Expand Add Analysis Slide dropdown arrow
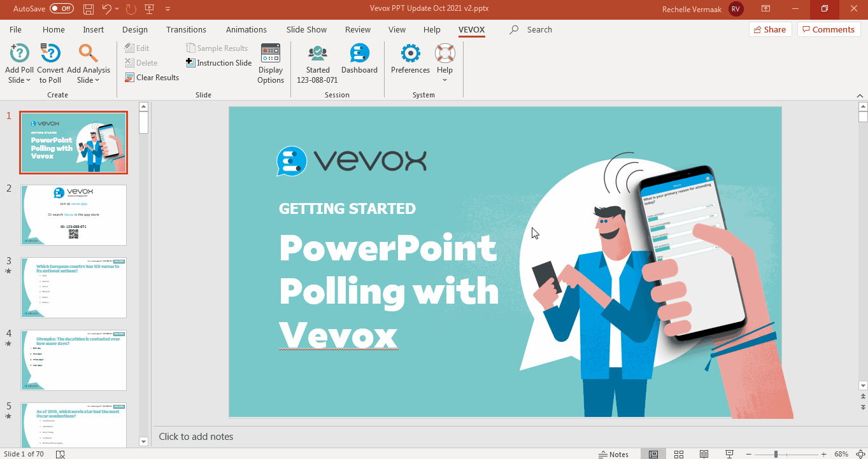This screenshot has width=868, height=459. (x=97, y=80)
